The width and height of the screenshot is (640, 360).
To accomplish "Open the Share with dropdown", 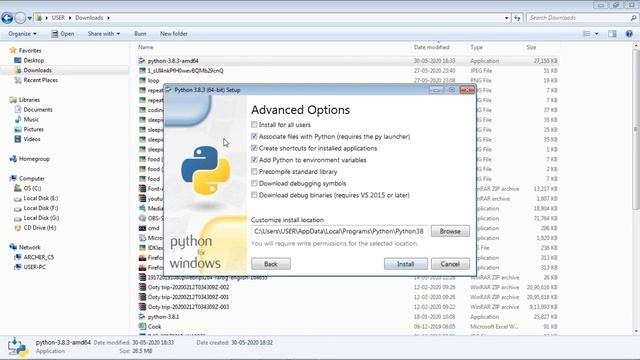I will coord(104,34).
